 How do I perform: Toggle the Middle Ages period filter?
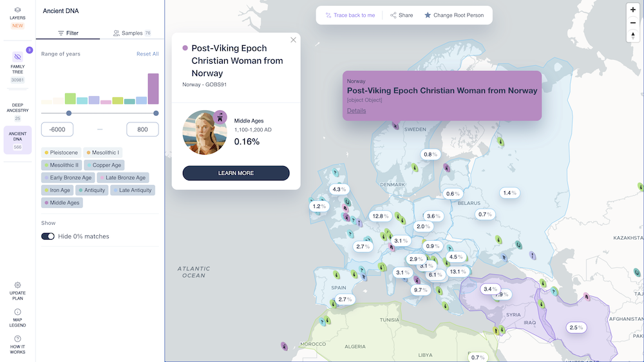click(62, 202)
